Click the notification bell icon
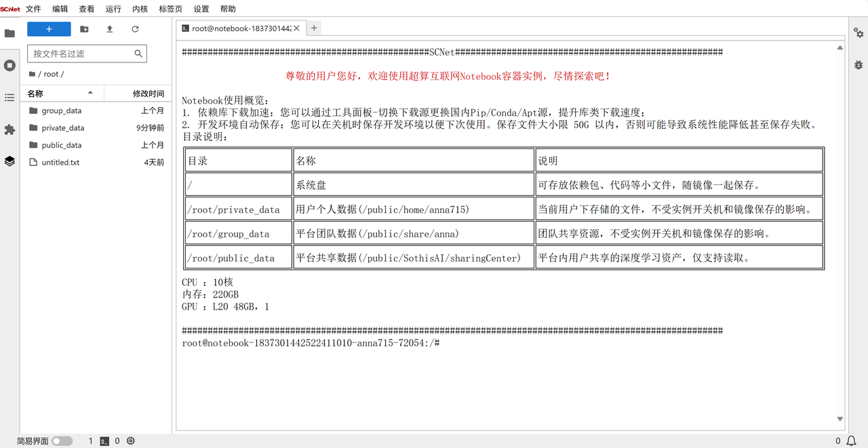Image resolution: width=868 pixels, height=448 pixels. click(852, 441)
